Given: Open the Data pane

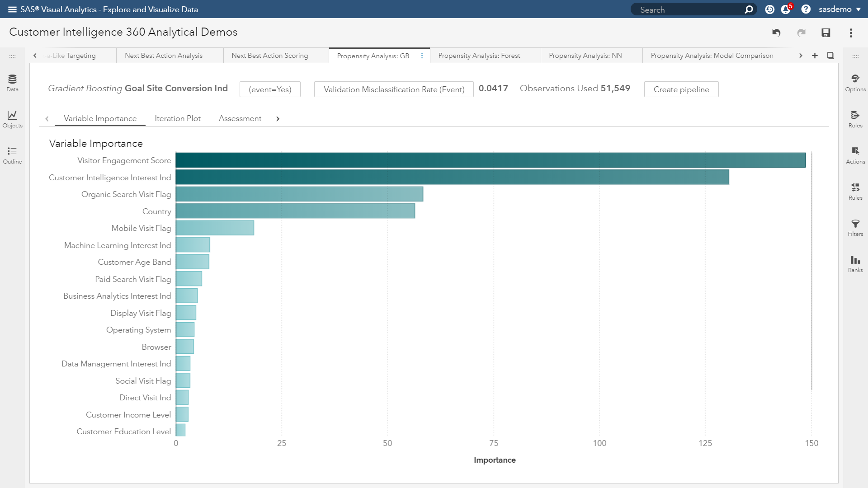Looking at the screenshot, I should pos(12,83).
